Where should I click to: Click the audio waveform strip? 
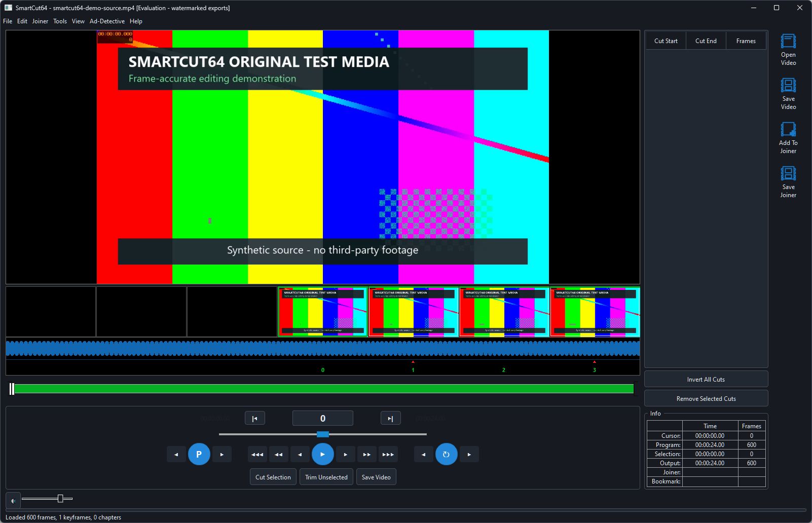pos(323,348)
